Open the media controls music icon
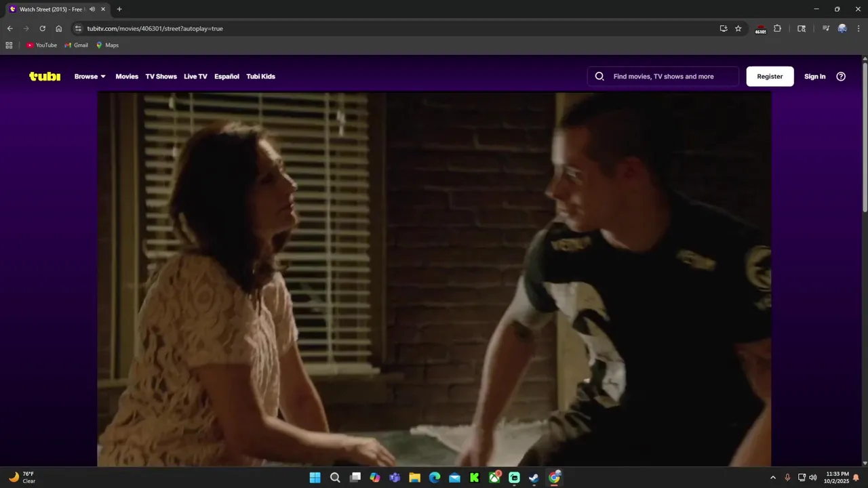Image resolution: width=868 pixels, height=488 pixels. point(825,28)
